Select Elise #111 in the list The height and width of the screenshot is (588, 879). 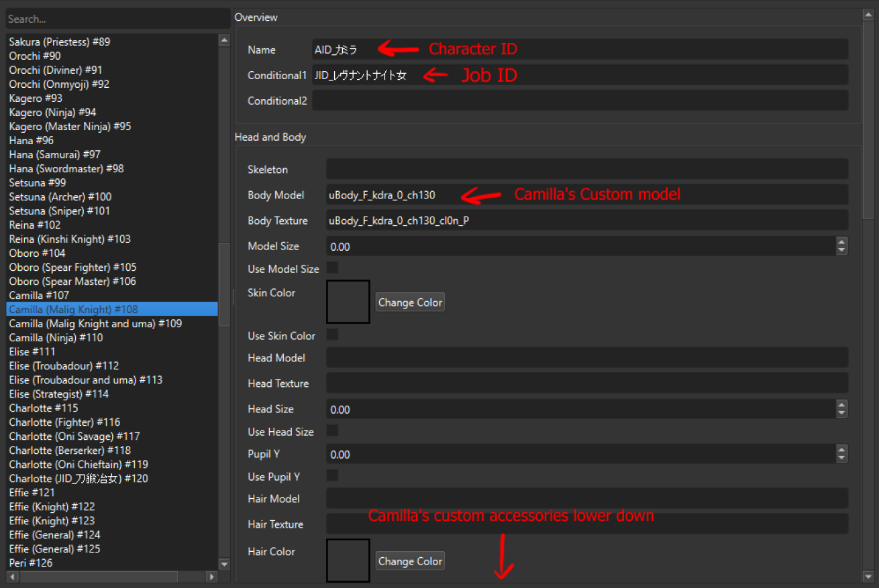(x=112, y=351)
